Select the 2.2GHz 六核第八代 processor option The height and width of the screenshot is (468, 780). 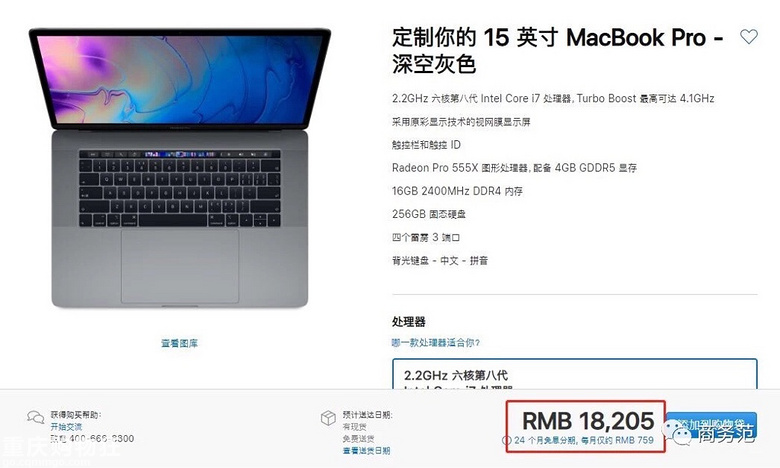[x=575, y=374]
